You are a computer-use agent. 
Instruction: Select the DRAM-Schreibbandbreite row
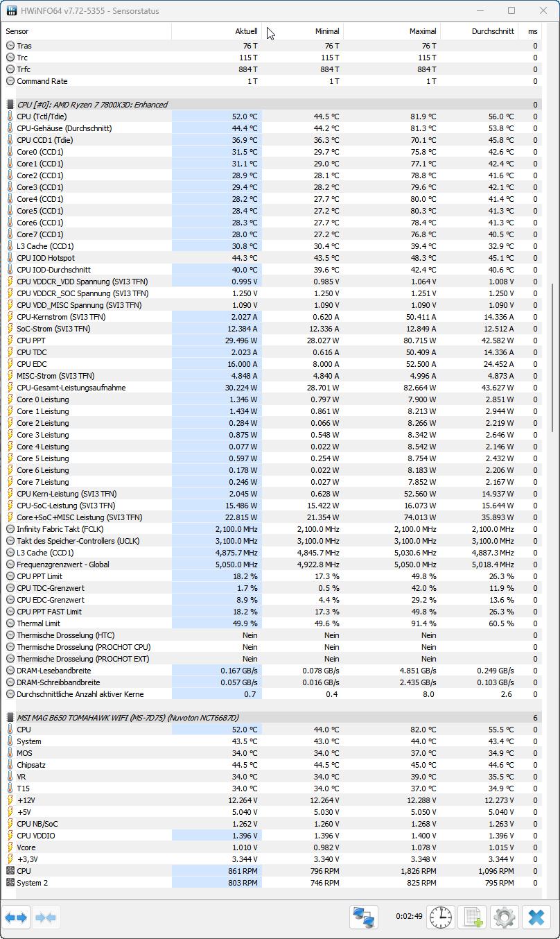[272, 682]
